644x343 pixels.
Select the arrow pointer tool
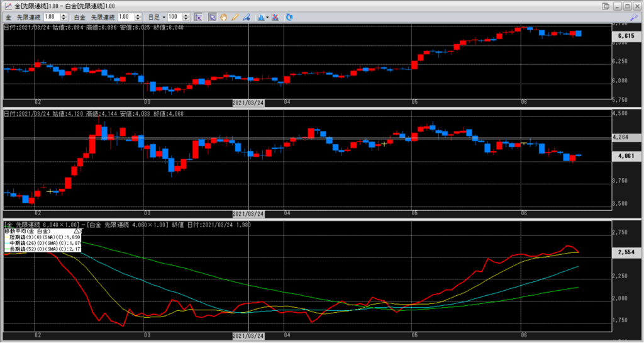click(213, 17)
